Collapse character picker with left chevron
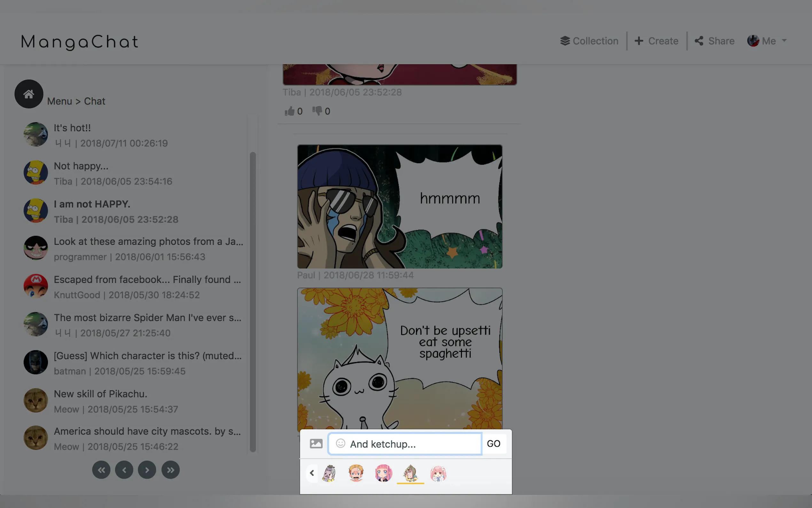This screenshot has width=812, height=508. click(312, 473)
